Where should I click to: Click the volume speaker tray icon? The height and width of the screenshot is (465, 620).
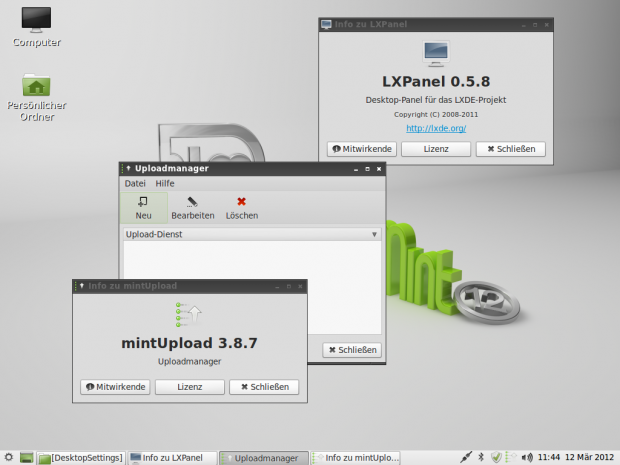tap(527, 457)
